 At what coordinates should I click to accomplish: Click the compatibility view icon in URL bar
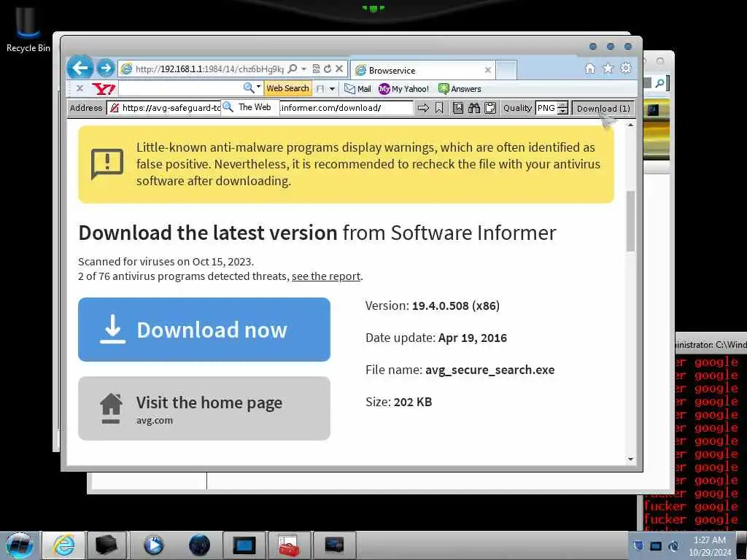316,69
